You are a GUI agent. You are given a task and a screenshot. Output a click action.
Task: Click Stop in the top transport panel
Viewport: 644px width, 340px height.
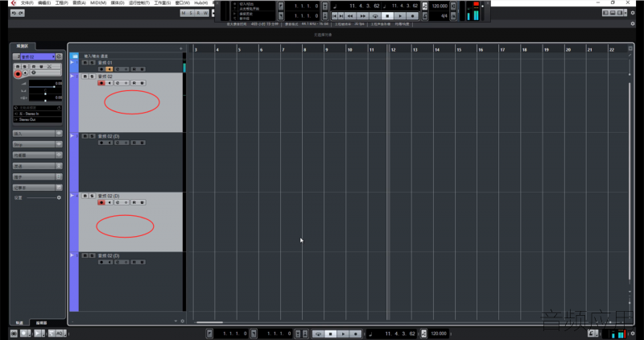pyautogui.click(x=387, y=16)
